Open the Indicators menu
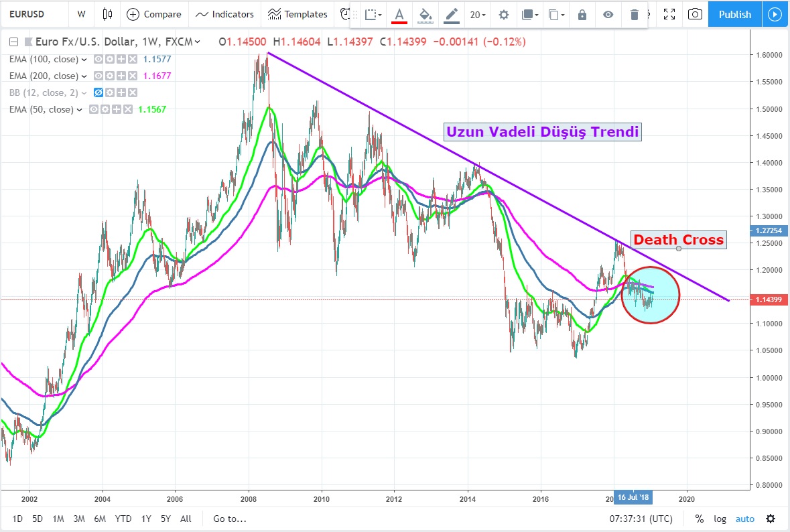Screen dimensions: 790x532 point(224,14)
